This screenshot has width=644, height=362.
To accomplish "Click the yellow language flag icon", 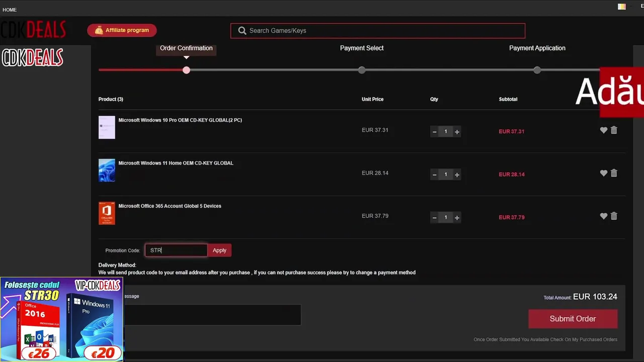I will tap(622, 7).
